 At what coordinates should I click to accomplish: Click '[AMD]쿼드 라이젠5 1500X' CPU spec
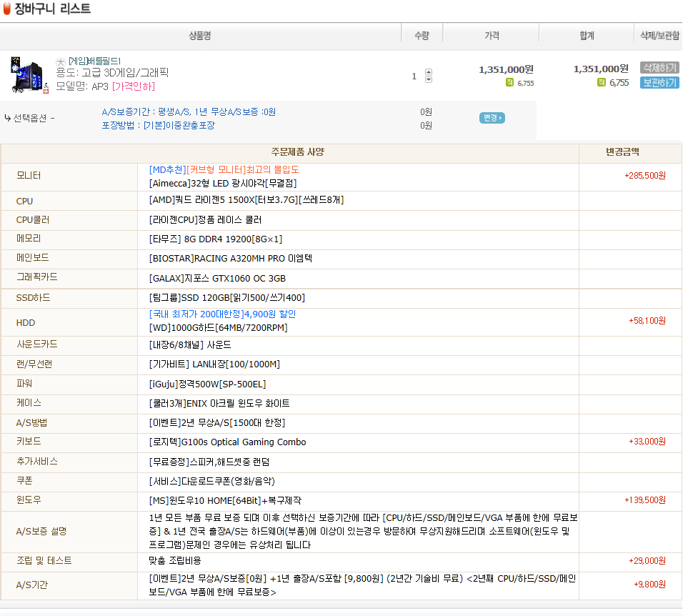click(x=246, y=200)
